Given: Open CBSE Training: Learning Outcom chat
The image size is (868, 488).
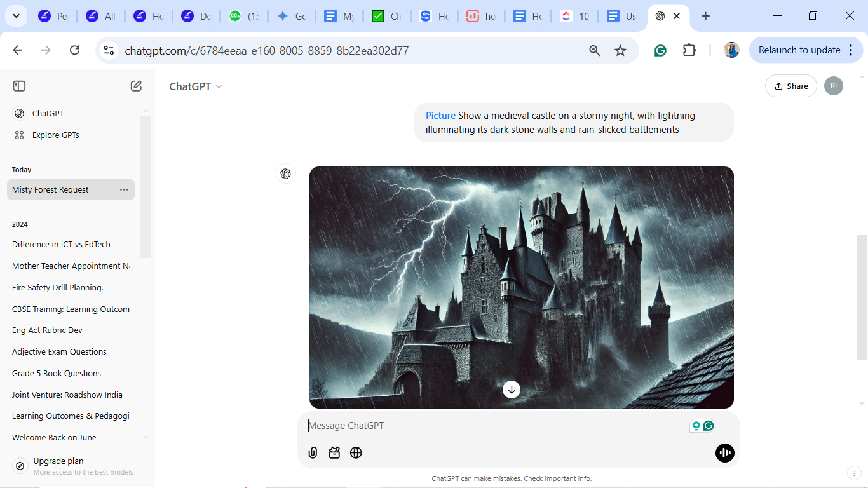Looking at the screenshot, I should pyautogui.click(x=71, y=309).
